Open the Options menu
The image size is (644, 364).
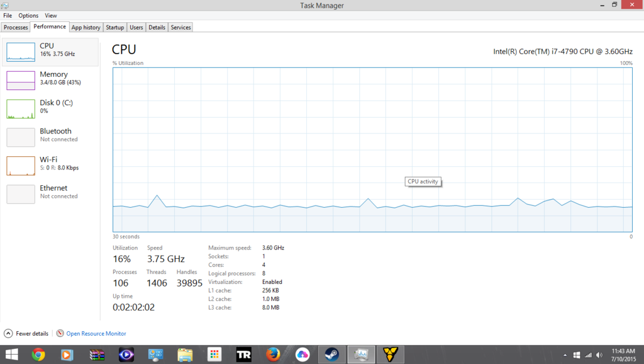pyautogui.click(x=28, y=15)
